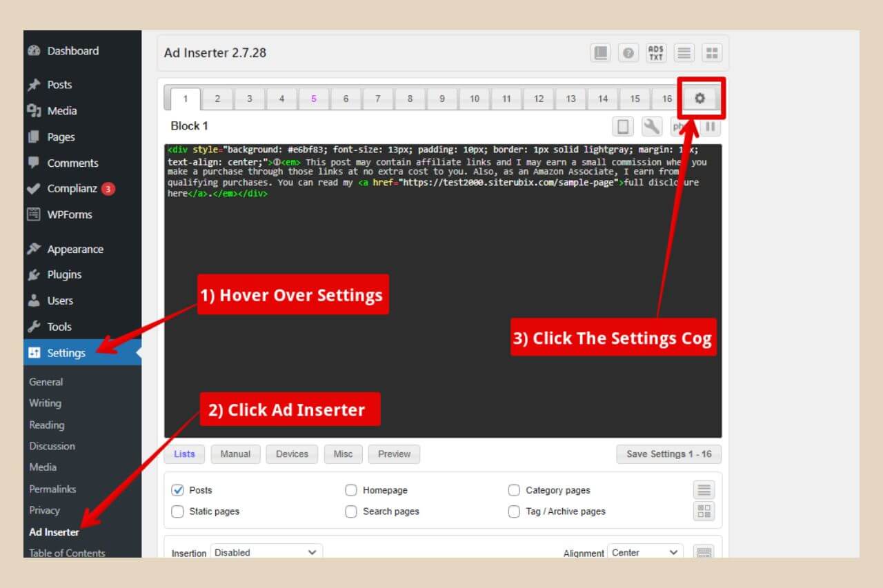
Task: Click the Manual button
Action: click(x=235, y=454)
